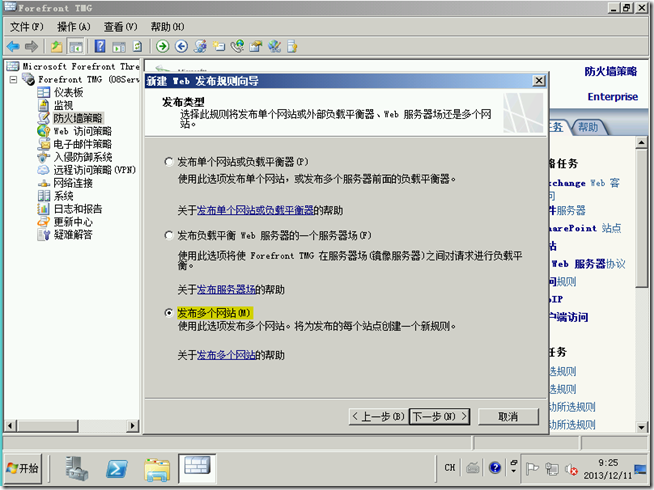The height and width of the screenshot is (490, 654).
Task: Click the 开始 Start button
Action: point(23,468)
